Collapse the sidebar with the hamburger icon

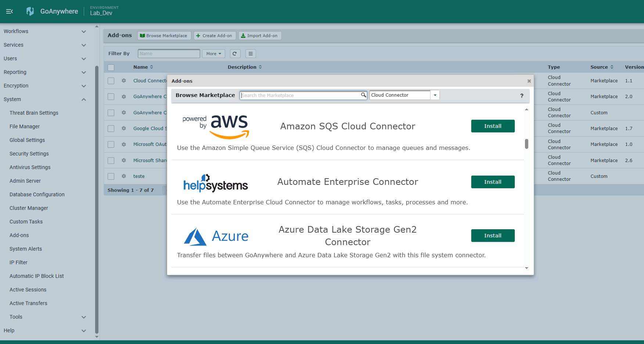tap(10, 11)
